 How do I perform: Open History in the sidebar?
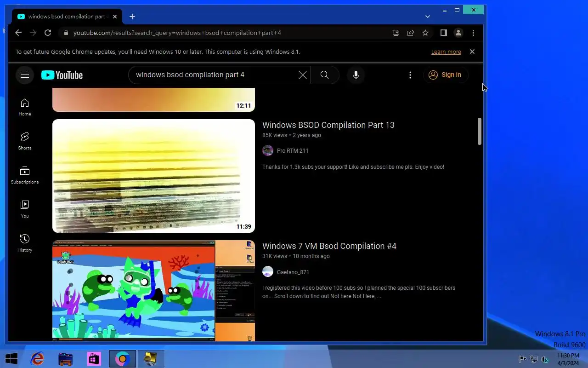25,243
